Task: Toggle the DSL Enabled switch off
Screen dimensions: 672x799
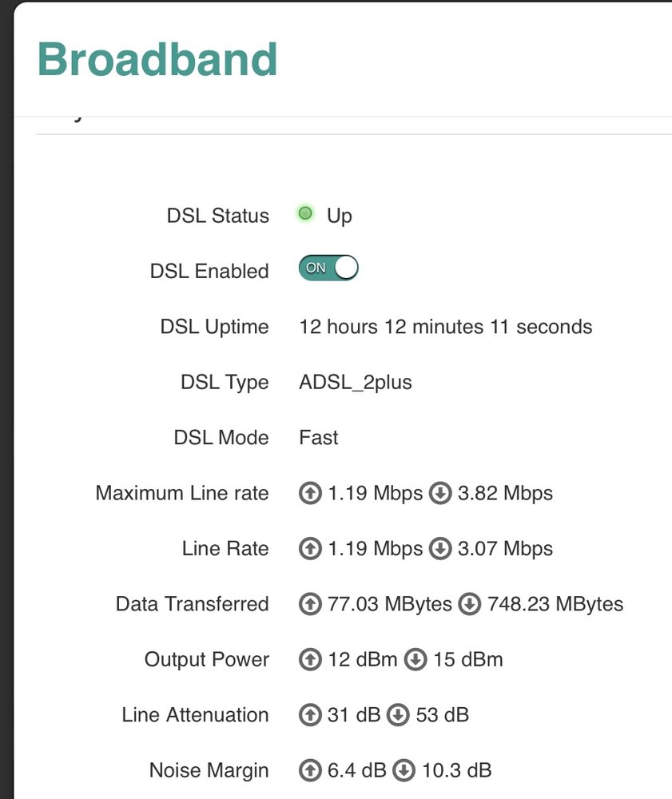Action: click(328, 268)
